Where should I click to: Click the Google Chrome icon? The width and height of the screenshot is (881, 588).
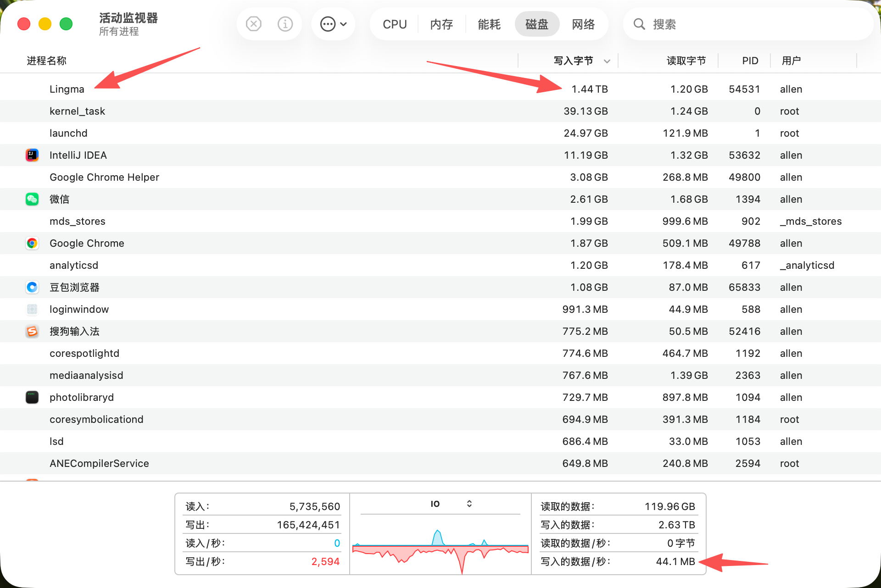[32, 243]
